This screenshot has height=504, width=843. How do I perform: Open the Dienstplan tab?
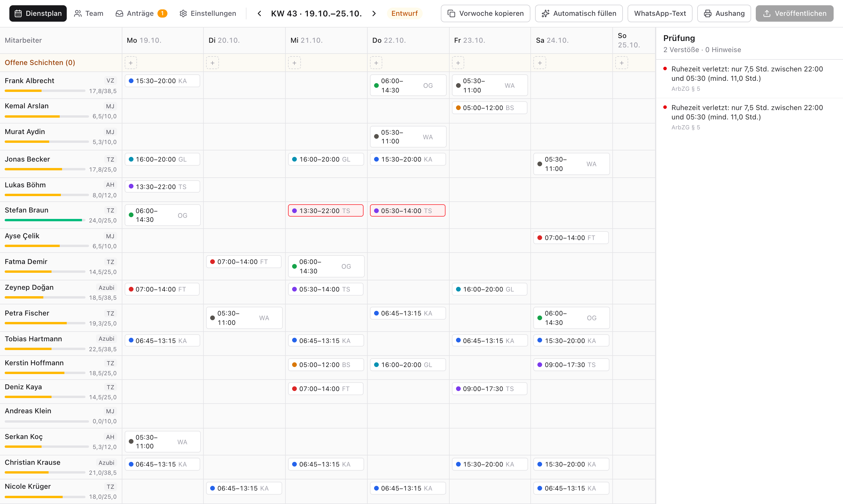click(38, 13)
